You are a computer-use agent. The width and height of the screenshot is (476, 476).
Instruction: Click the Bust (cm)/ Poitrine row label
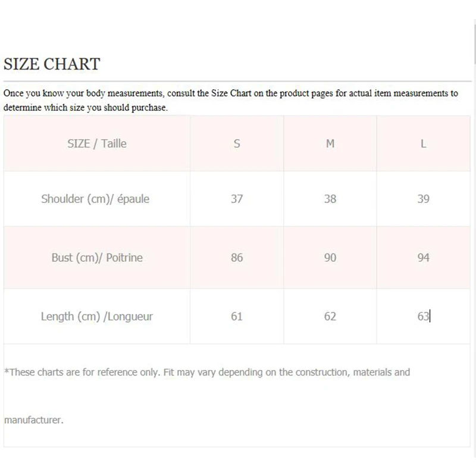(97, 258)
